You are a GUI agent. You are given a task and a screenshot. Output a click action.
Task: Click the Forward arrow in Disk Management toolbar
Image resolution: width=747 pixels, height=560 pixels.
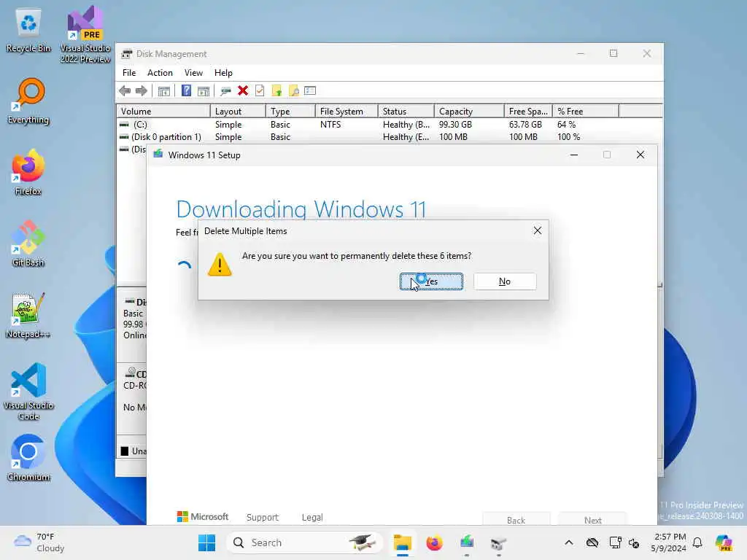(142, 91)
